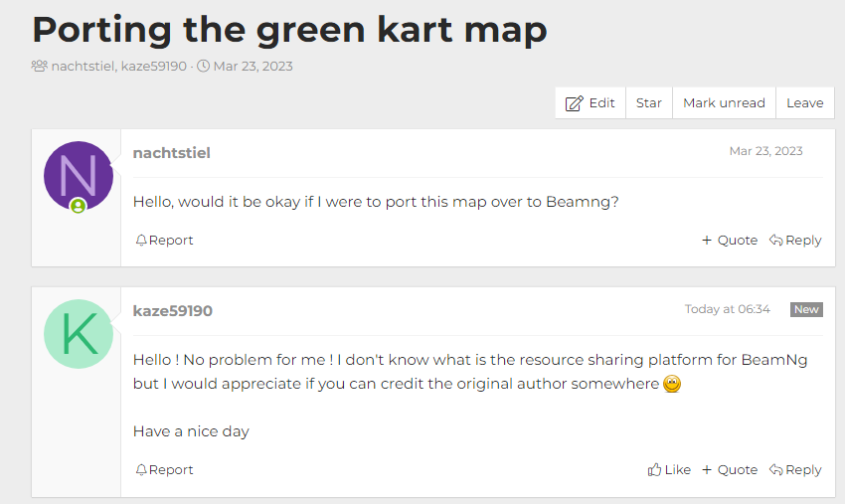This screenshot has width=845, height=504.
Task: Click nachtstiel username in first post
Action: [171, 153]
